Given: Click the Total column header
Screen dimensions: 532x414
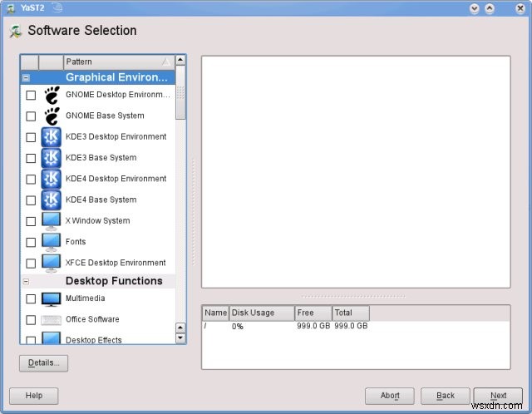Looking at the screenshot, I should coord(351,313).
